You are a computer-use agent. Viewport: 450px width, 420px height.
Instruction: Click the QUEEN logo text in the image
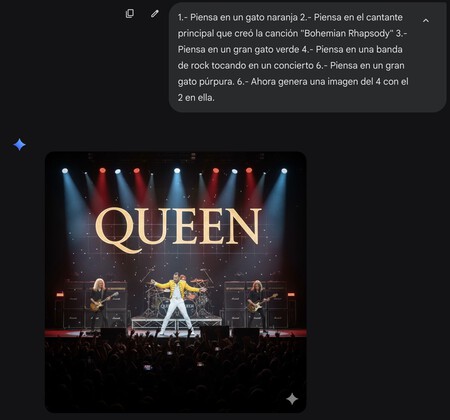pos(178,229)
